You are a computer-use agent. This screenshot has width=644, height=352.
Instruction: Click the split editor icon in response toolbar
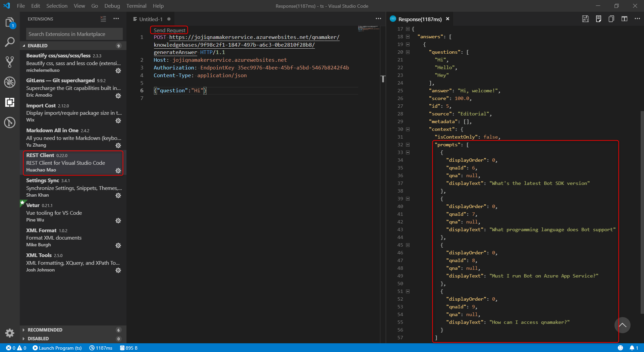624,19
